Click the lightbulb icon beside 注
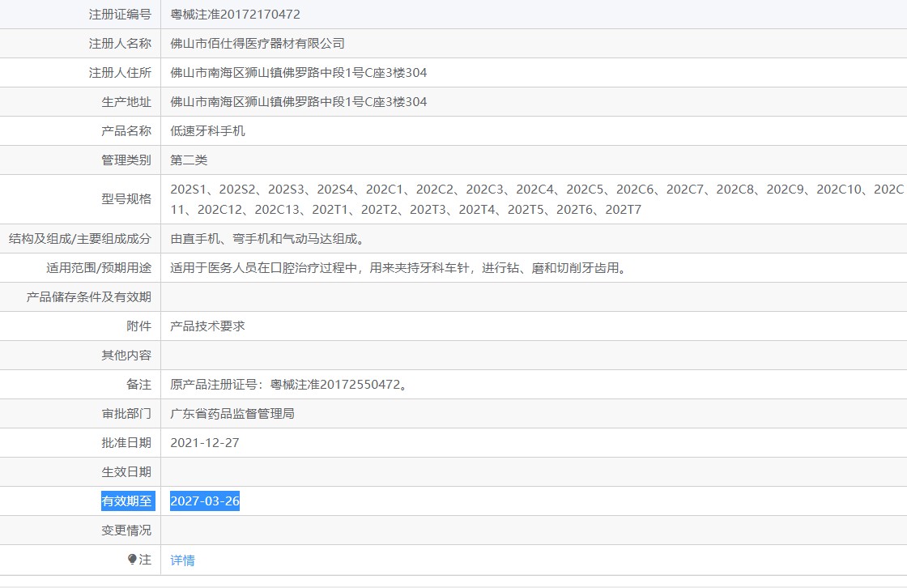 pos(132,559)
